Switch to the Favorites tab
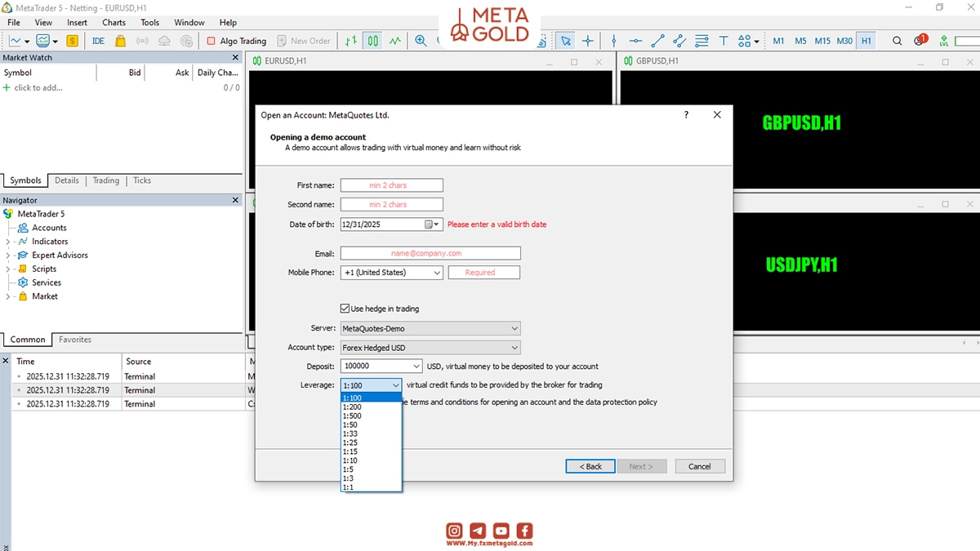 [75, 340]
